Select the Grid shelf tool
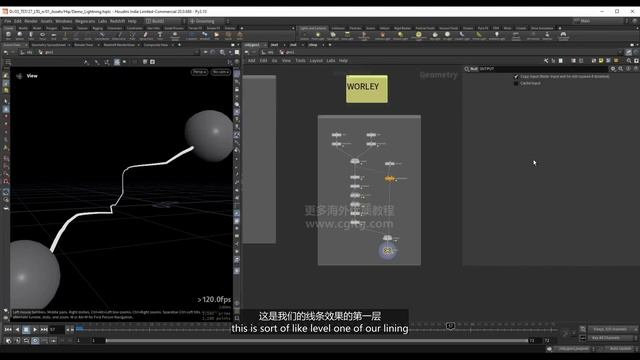This screenshot has width=640, height=360. pyautogui.click(x=53, y=36)
